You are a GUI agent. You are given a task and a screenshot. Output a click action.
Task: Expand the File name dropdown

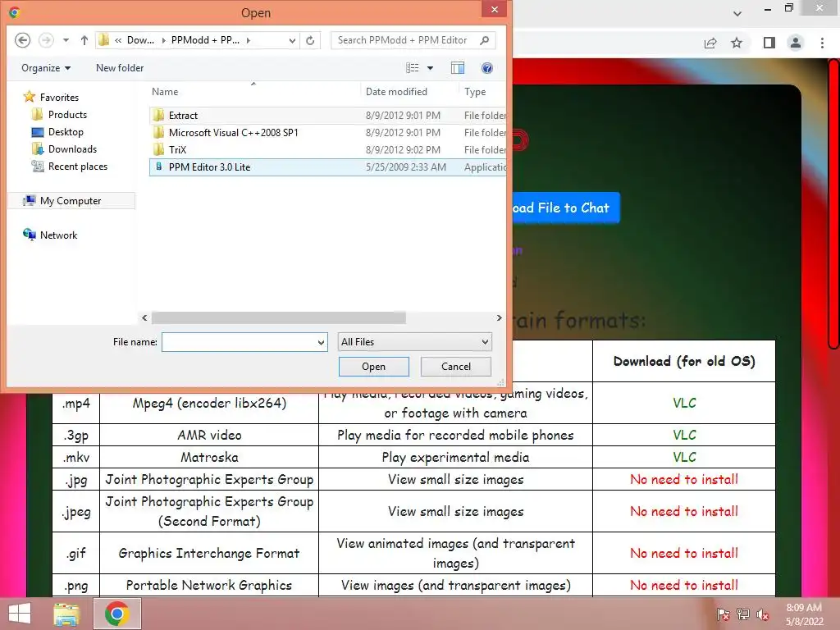322,342
